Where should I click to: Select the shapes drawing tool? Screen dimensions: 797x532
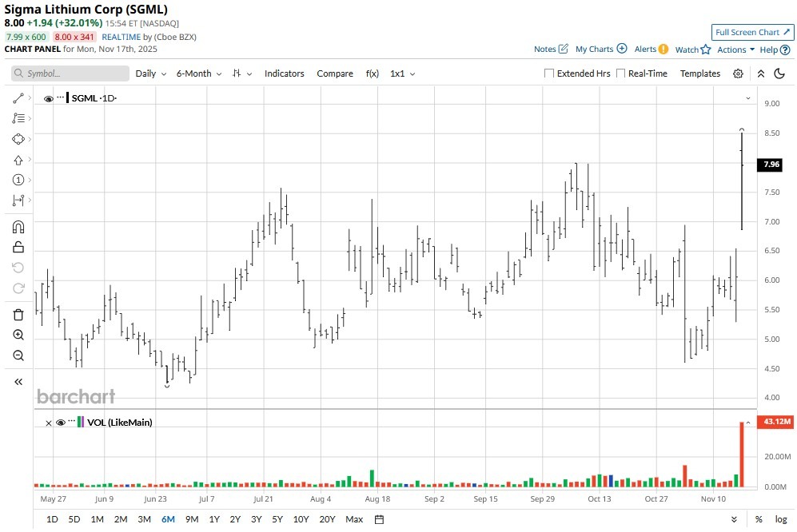coord(18,139)
